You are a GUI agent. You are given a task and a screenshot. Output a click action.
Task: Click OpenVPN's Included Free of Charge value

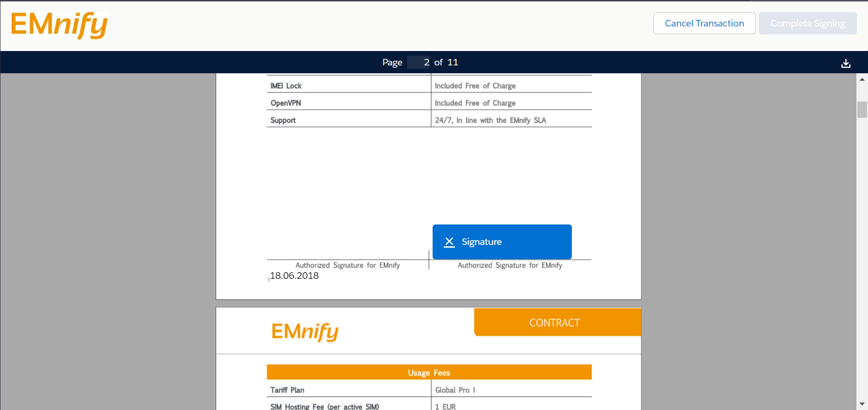(475, 103)
